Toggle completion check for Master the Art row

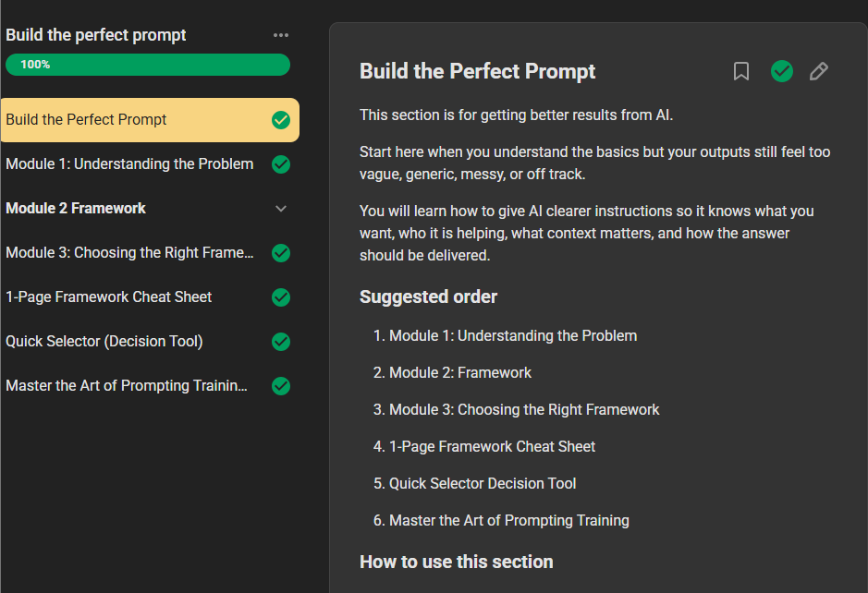tap(281, 385)
